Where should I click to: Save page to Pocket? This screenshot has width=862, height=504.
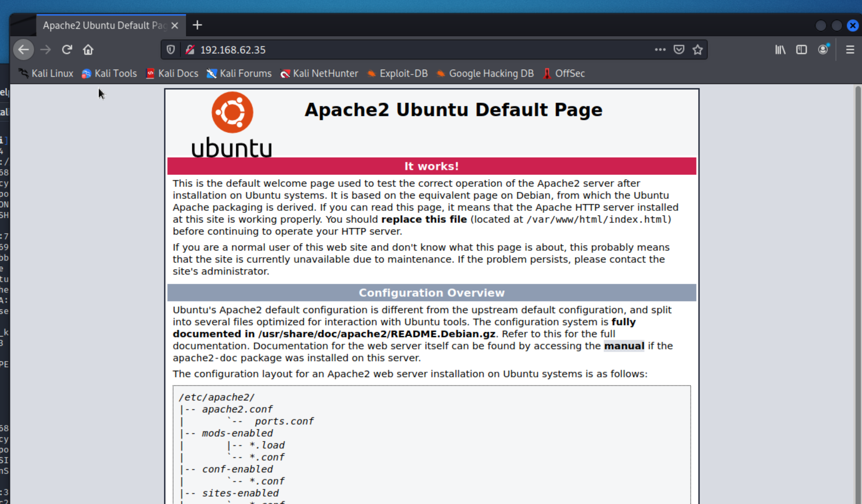tap(679, 50)
